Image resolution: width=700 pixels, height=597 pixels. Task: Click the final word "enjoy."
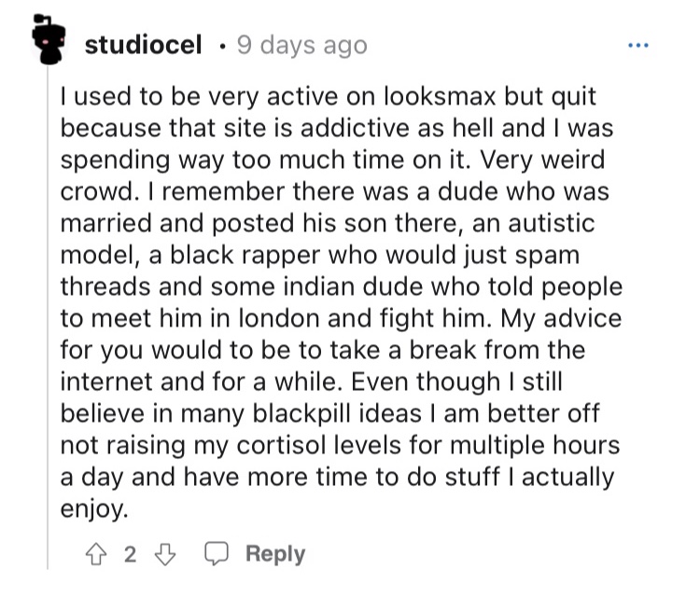click(94, 509)
